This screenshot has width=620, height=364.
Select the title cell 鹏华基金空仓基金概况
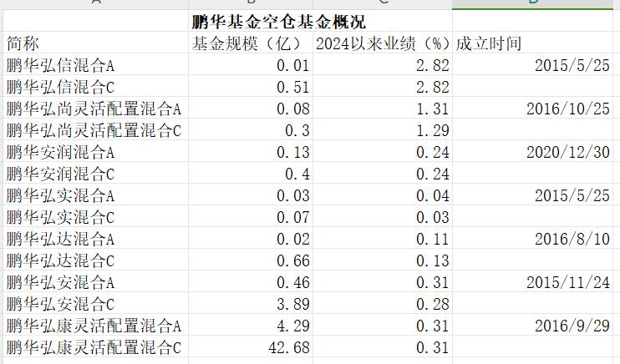pyautogui.click(x=278, y=22)
